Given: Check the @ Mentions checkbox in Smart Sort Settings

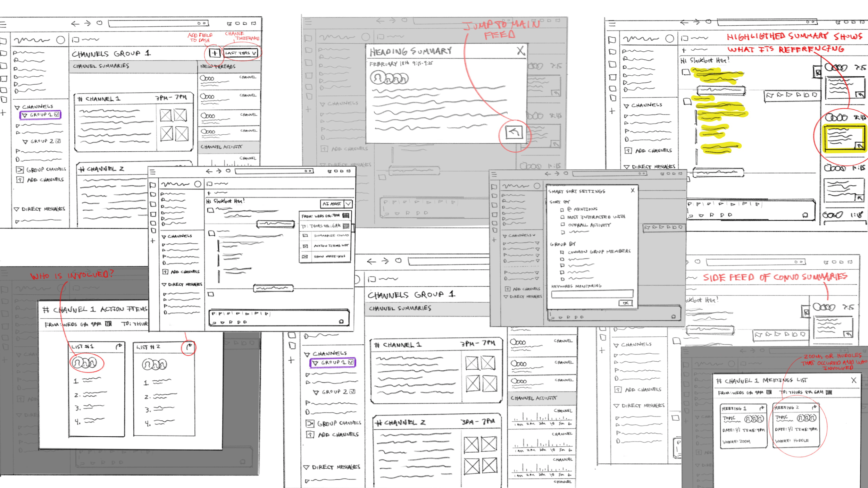Looking at the screenshot, I should tap(562, 210).
